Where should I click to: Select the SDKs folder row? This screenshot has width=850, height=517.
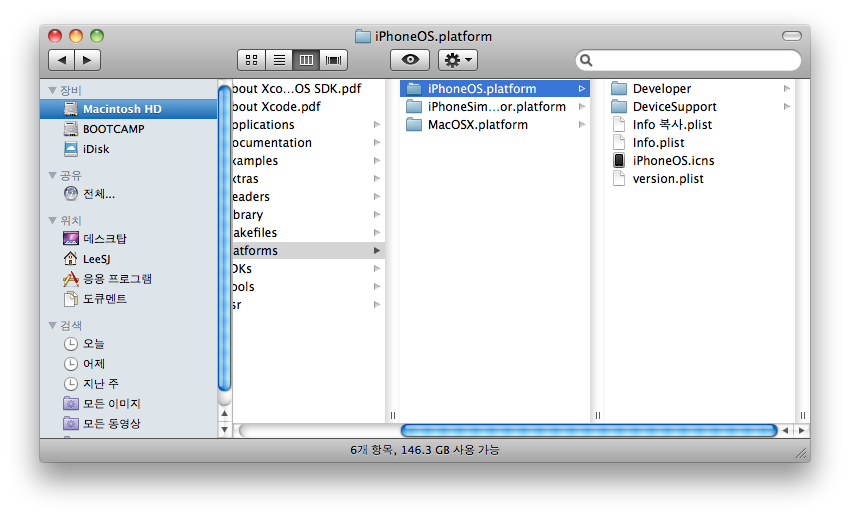tap(308, 269)
